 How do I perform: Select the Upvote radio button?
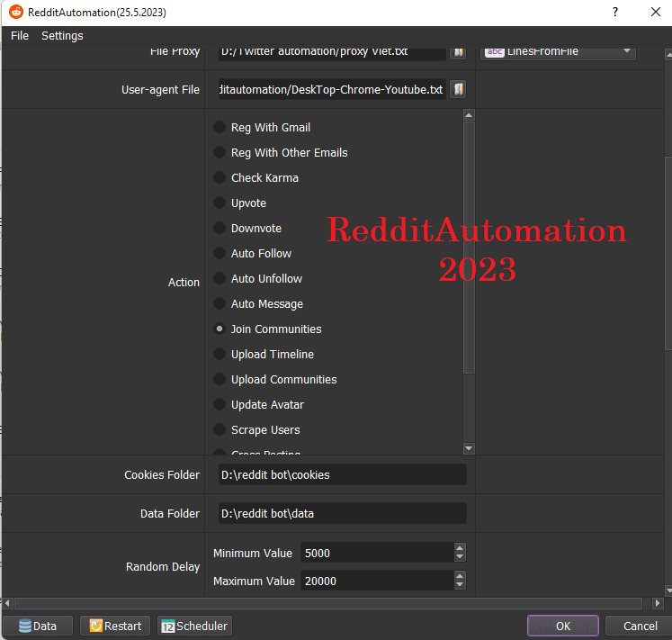[x=220, y=203]
